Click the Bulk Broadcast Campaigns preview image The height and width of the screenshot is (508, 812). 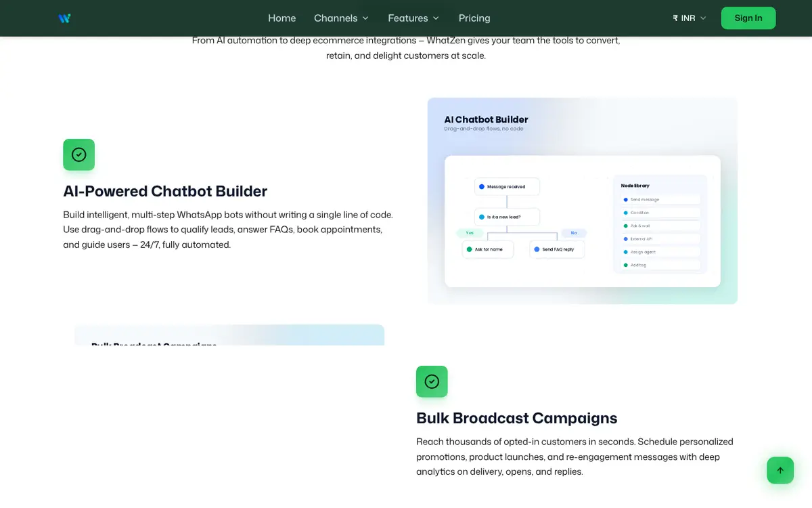[x=229, y=335]
